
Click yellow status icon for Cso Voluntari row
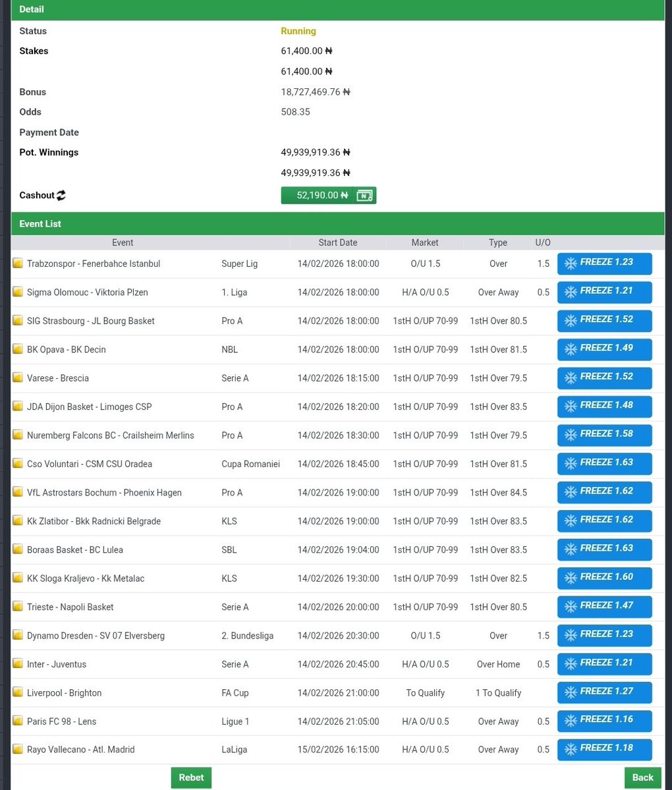(18, 463)
